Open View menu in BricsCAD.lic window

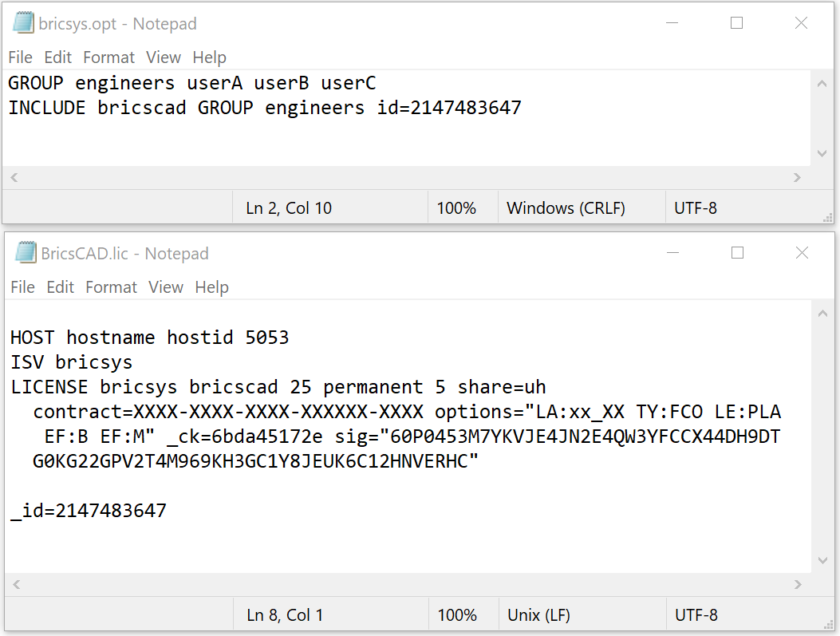[166, 287]
